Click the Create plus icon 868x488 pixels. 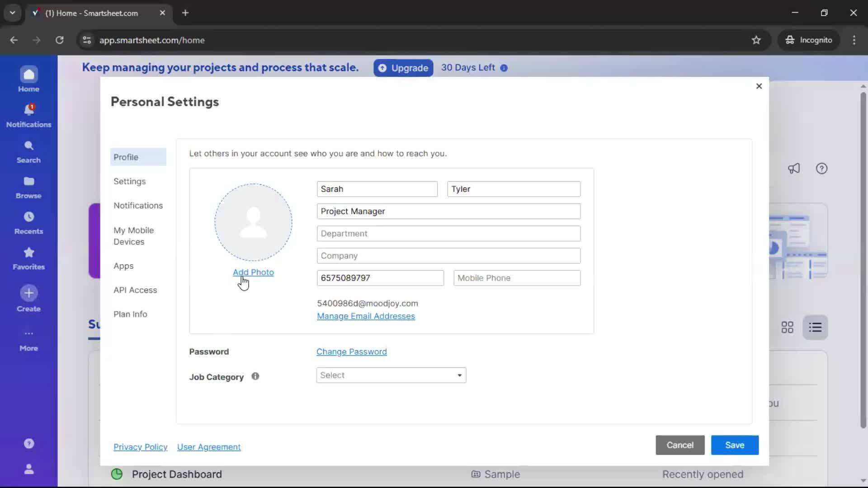point(28,293)
